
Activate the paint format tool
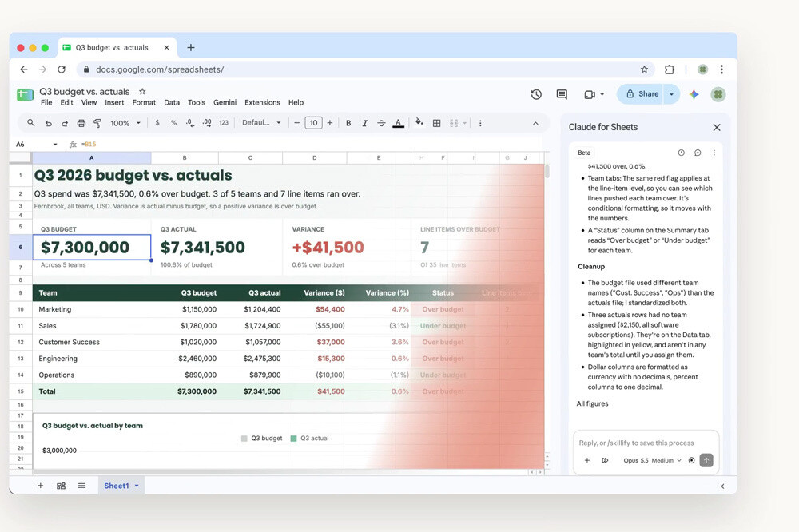97,123
